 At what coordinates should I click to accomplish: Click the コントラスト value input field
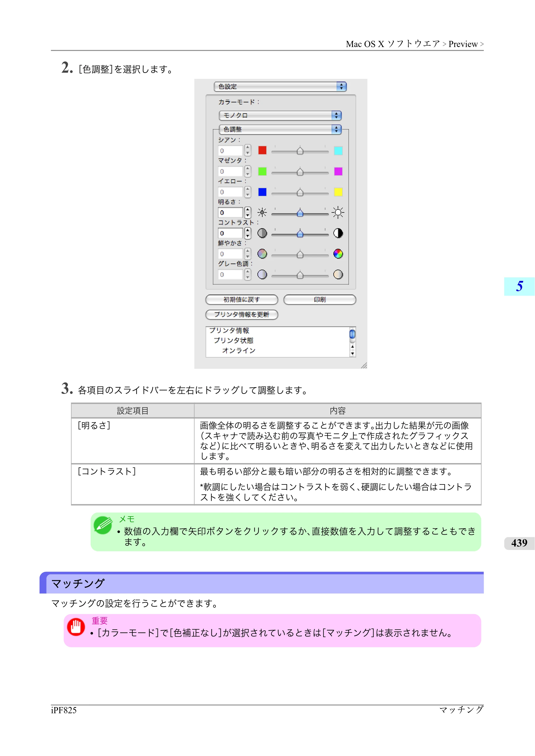click(x=230, y=234)
